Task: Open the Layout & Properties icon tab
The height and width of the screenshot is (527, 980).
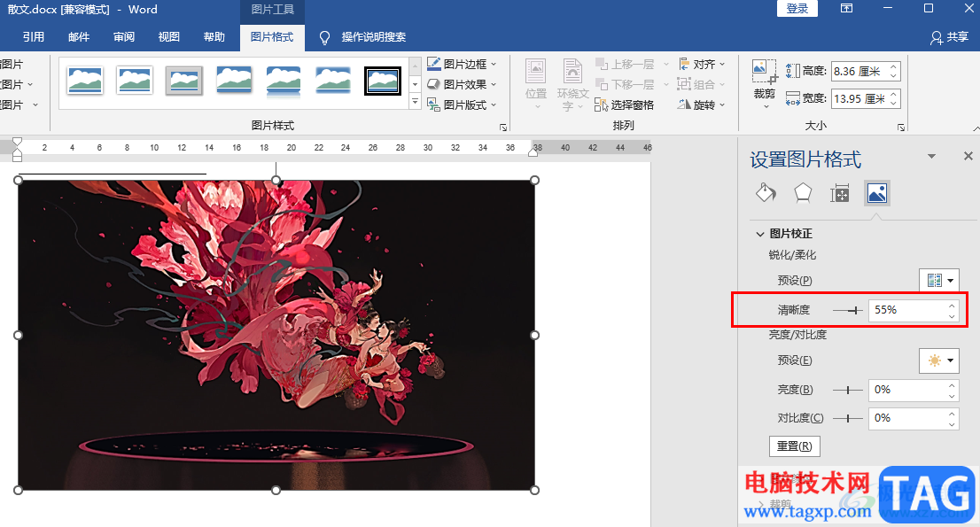Action: point(839,194)
